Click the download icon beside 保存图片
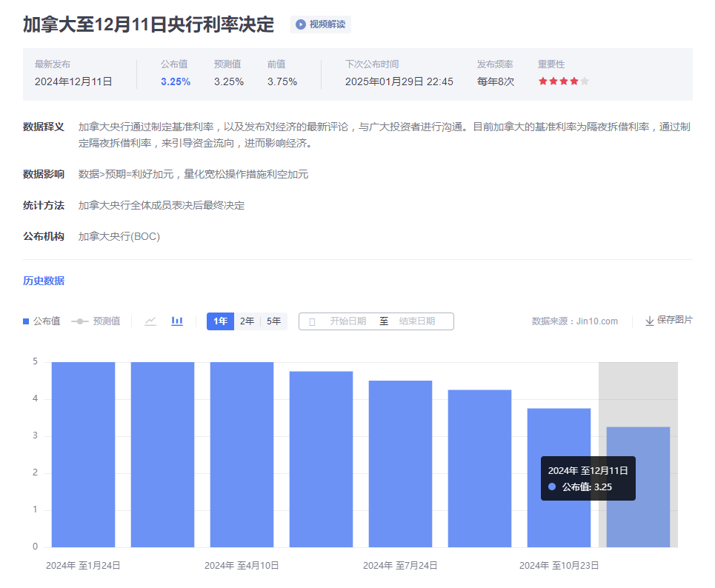This screenshot has width=715, height=588. coord(650,321)
